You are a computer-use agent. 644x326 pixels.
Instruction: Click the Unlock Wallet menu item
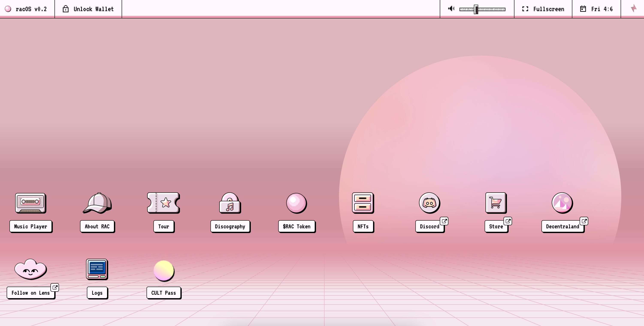pyautogui.click(x=88, y=9)
